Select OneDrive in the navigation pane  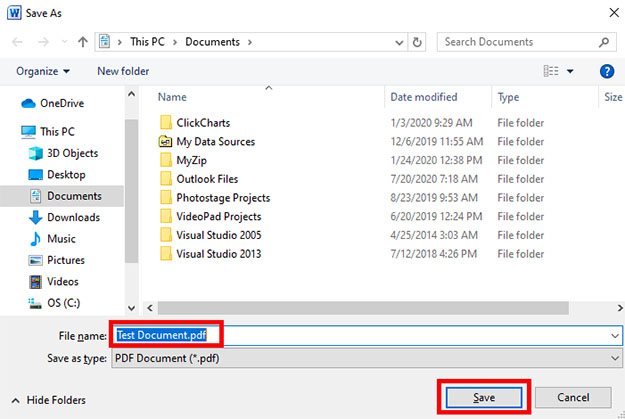pos(53,103)
